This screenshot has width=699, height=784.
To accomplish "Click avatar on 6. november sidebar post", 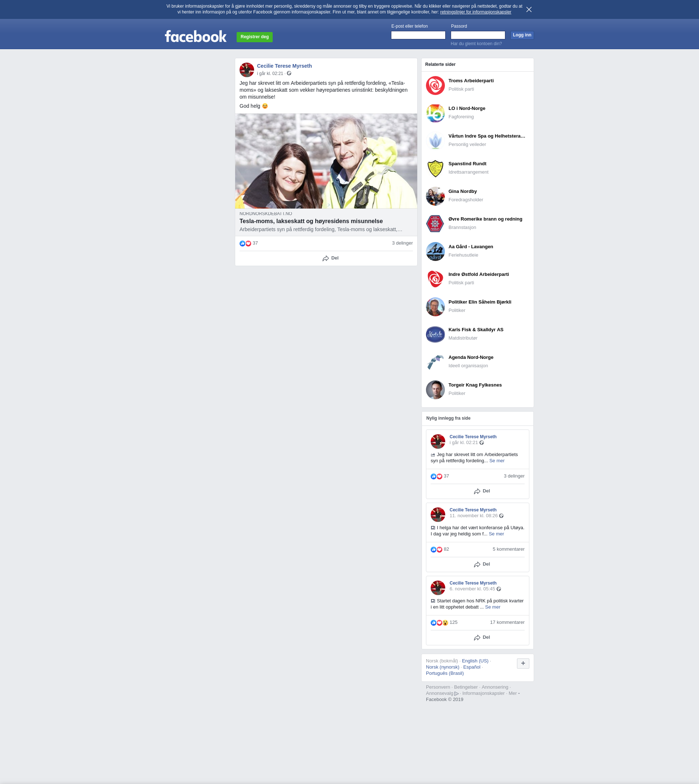I will (438, 587).
